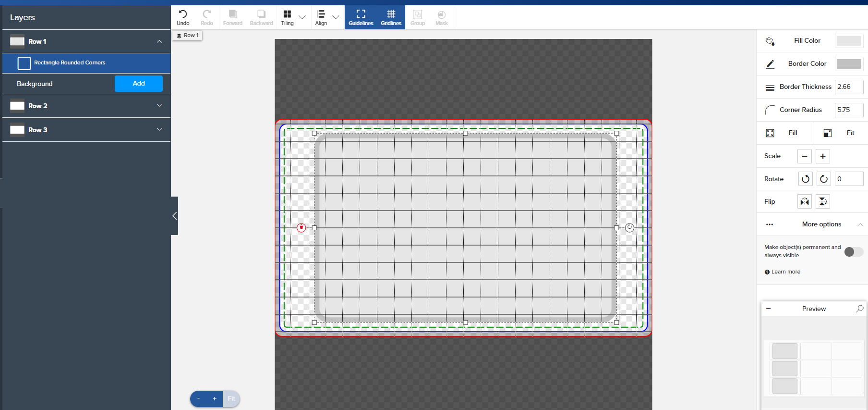
Task: Click the red delete handle on shape
Action: (301, 228)
